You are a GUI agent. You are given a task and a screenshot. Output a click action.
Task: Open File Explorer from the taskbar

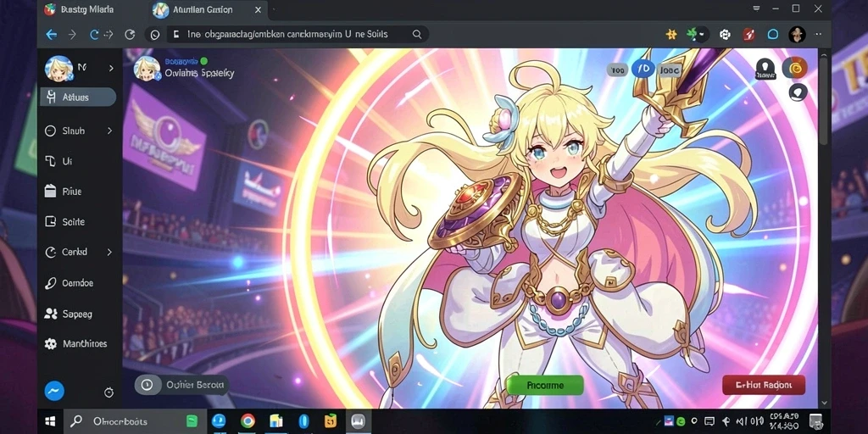coord(275,421)
